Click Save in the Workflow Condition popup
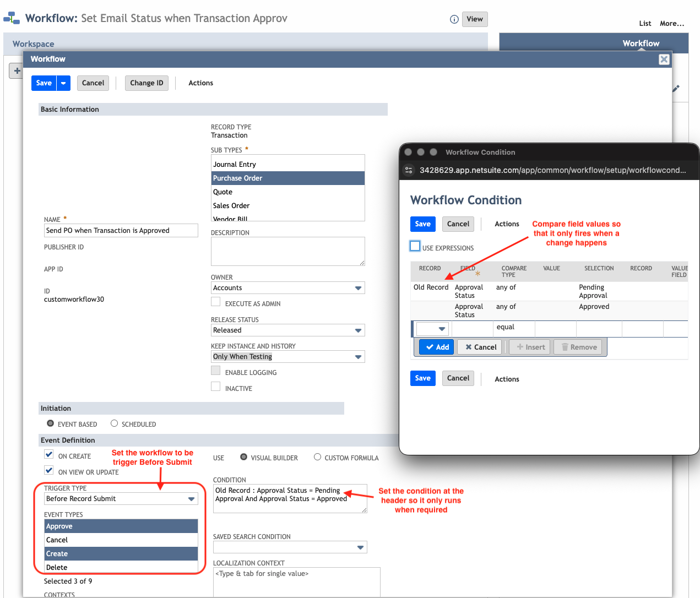This screenshot has width=700, height=598. 422,224
